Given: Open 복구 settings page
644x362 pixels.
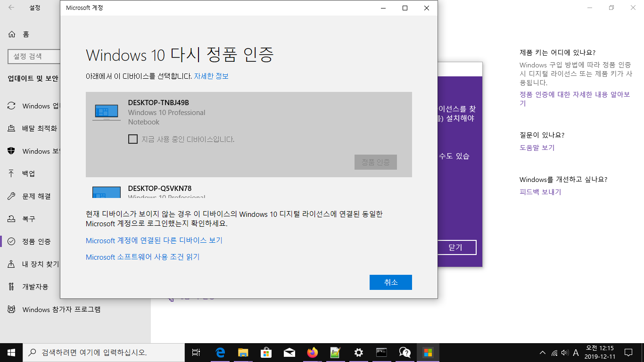Looking at the screenshot, I should pos(30,219).
